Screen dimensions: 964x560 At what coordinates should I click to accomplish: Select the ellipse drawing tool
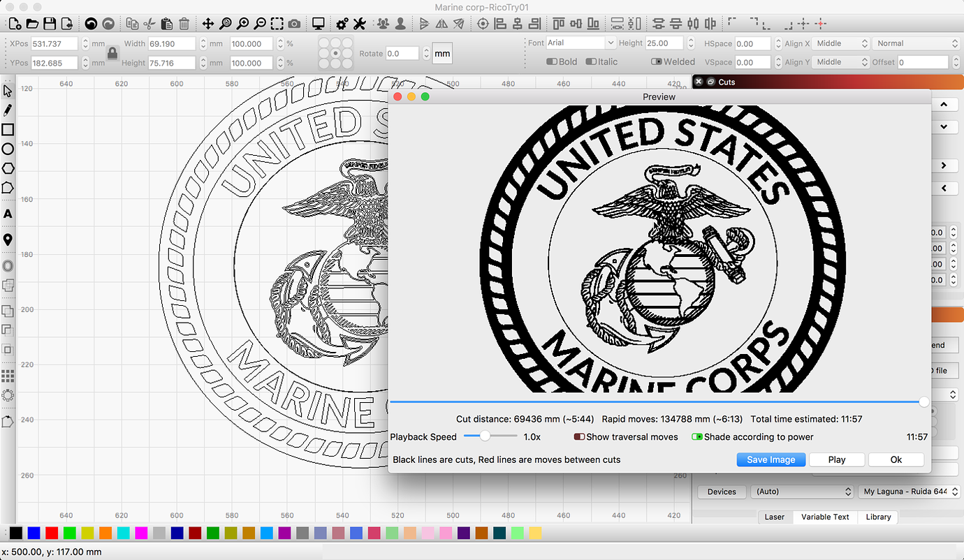pos(8,149)
